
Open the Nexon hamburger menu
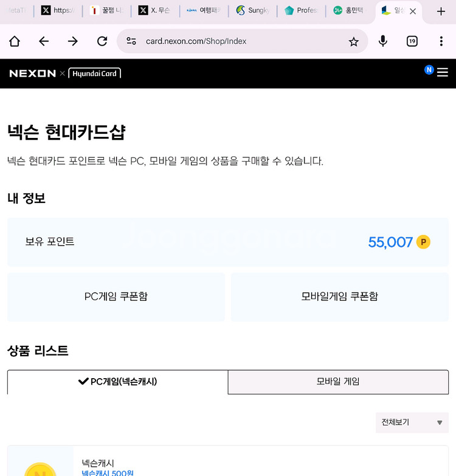click(x=443, y=72)
